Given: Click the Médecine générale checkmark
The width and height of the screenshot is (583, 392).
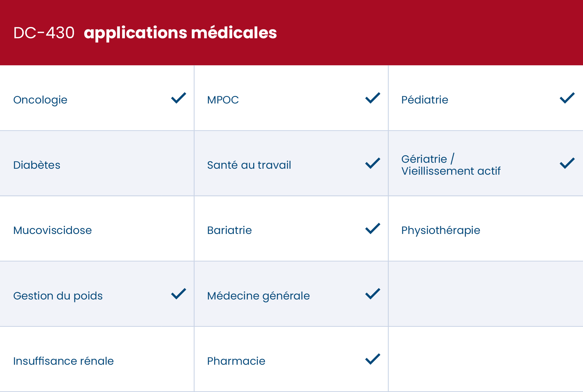Looking at the screenshot, I should (x=373, y=294).
